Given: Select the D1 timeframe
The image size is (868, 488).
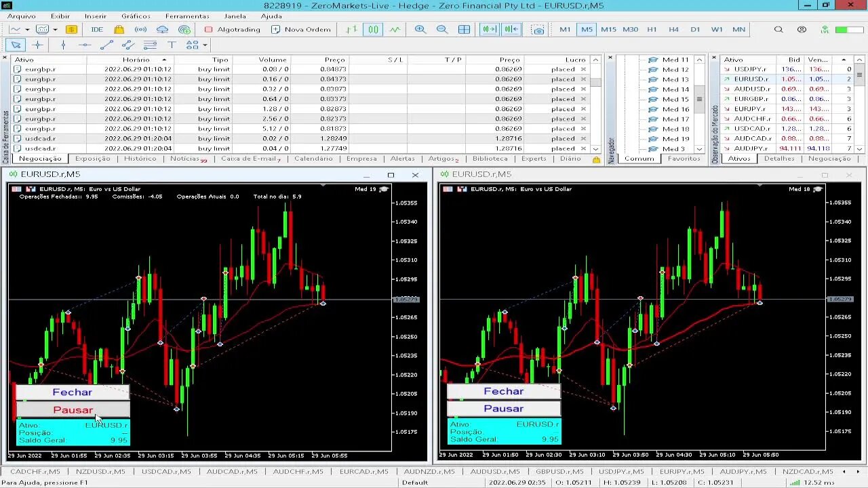Looking at the screenshot, I should [x=695, y=30].
